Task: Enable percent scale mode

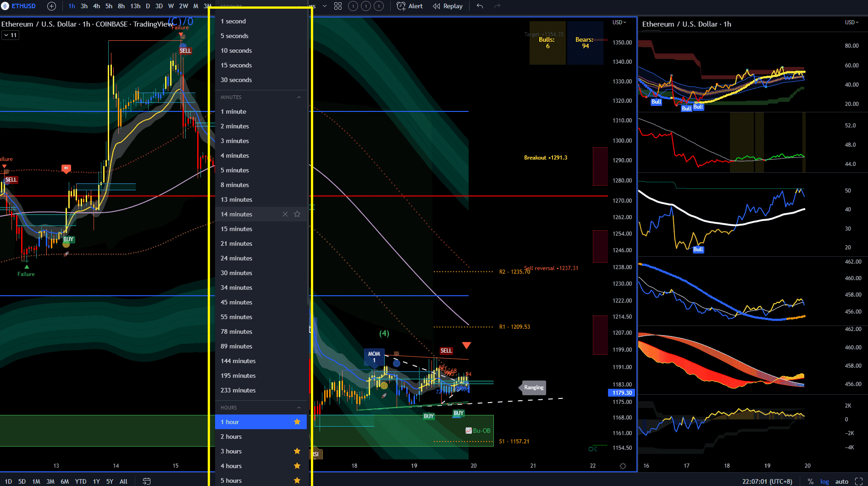Action: (x=810, y=481)
